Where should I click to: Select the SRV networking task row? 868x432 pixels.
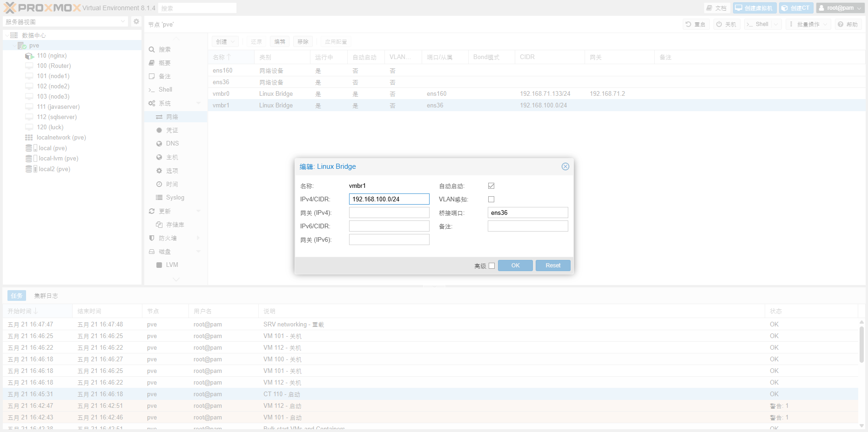point(431,325)
